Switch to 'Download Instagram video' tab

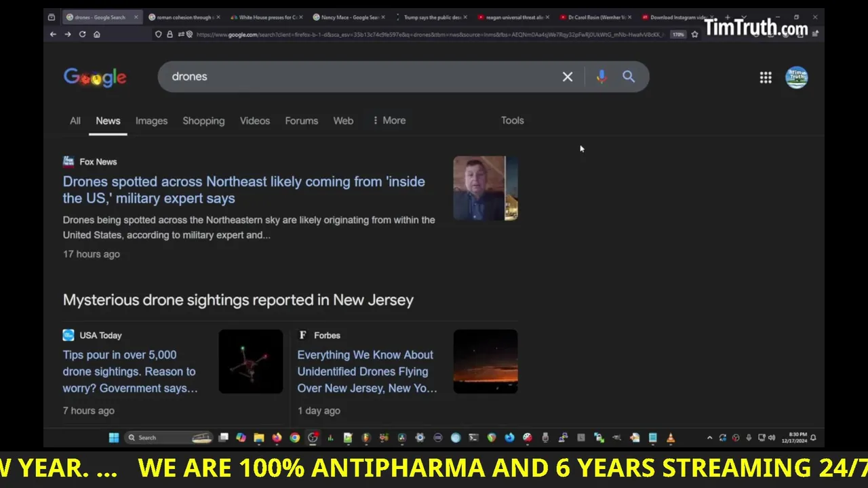[677, 17]
